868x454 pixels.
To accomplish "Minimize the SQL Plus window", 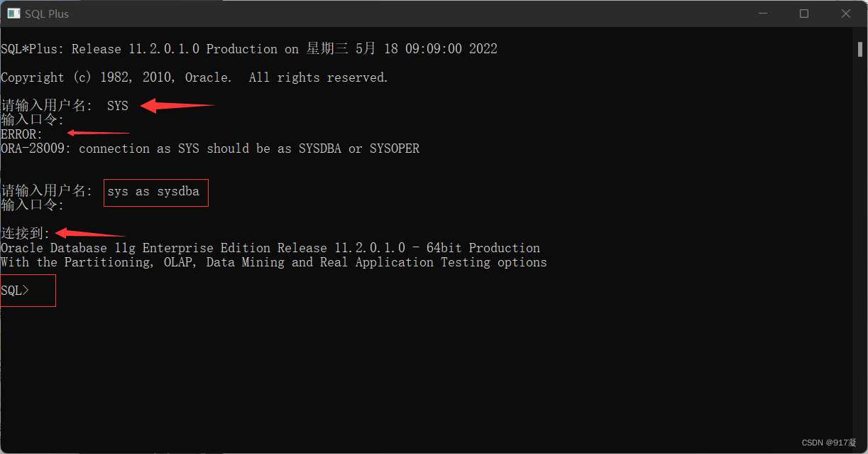I will (x=764, y=13).
